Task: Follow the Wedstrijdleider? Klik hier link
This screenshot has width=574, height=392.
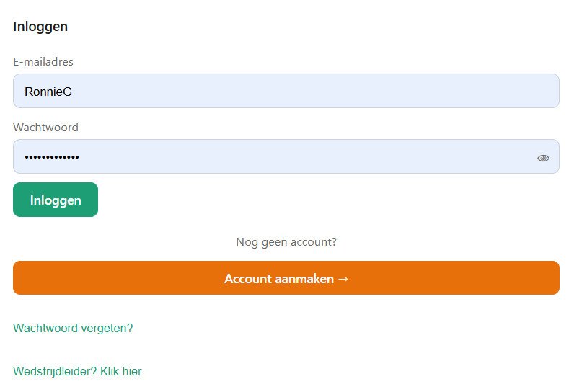Action: (77, 372)
